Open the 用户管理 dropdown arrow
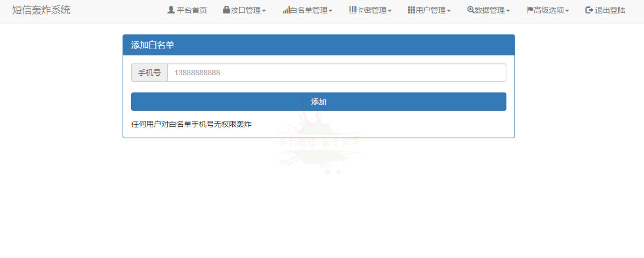 click(x=449, y=11)
